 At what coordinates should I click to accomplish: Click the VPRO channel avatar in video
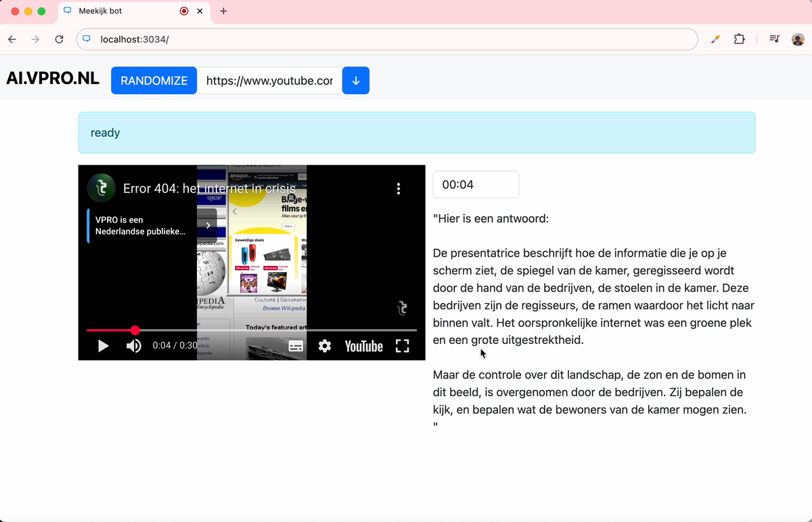(x=101, y=188)
